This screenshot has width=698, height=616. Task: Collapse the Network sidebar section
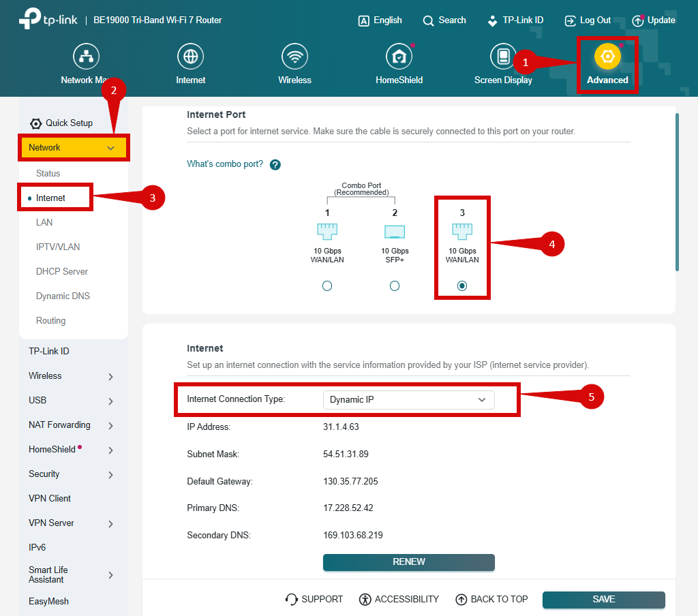(x=110, y=148)
